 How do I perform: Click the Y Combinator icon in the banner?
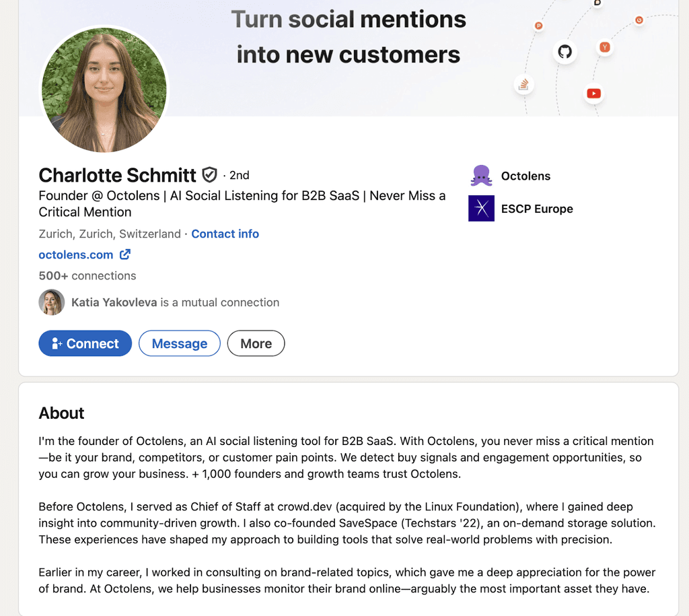pyautogui.click(x=605, y=47)
